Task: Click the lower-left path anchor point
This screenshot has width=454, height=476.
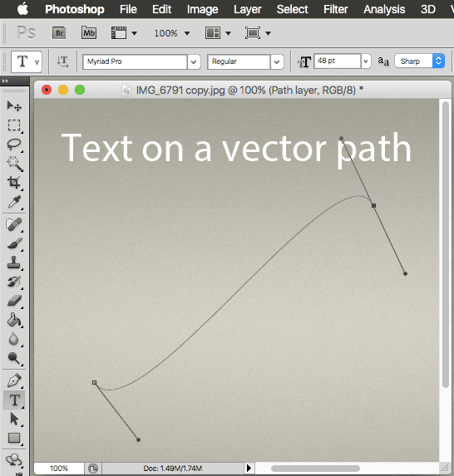Action: [x=94, y=382]
